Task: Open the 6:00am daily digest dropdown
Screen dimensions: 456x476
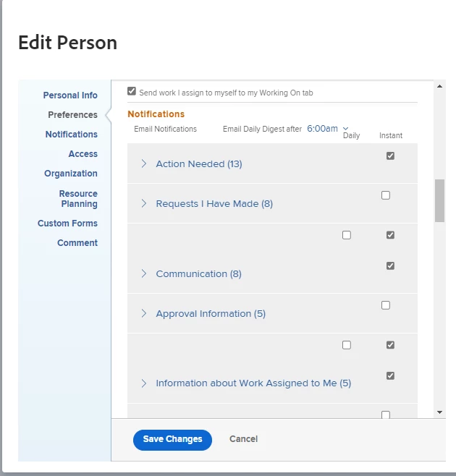Action: coord(327,129)
